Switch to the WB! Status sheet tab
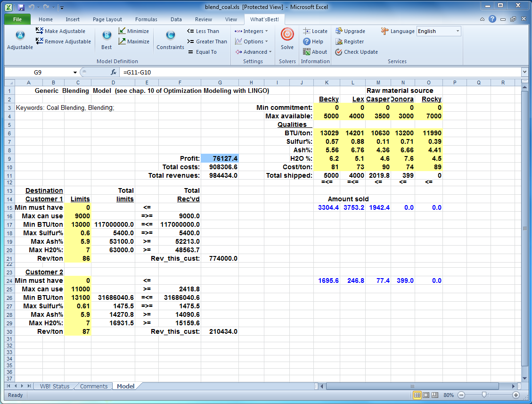 [55, 386]
